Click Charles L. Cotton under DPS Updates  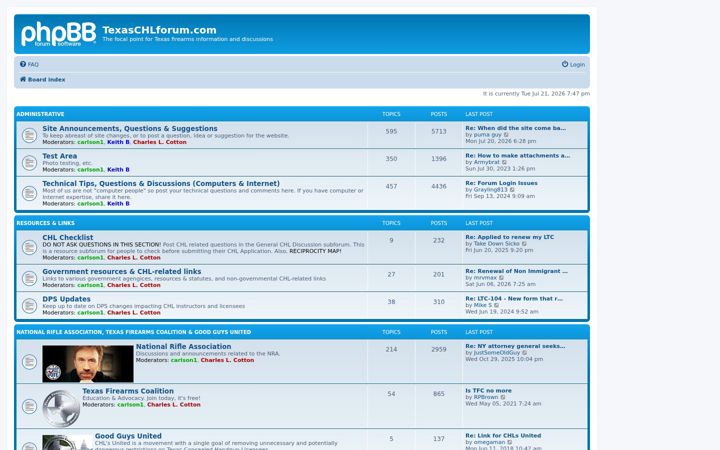click(x=134, y=313)
